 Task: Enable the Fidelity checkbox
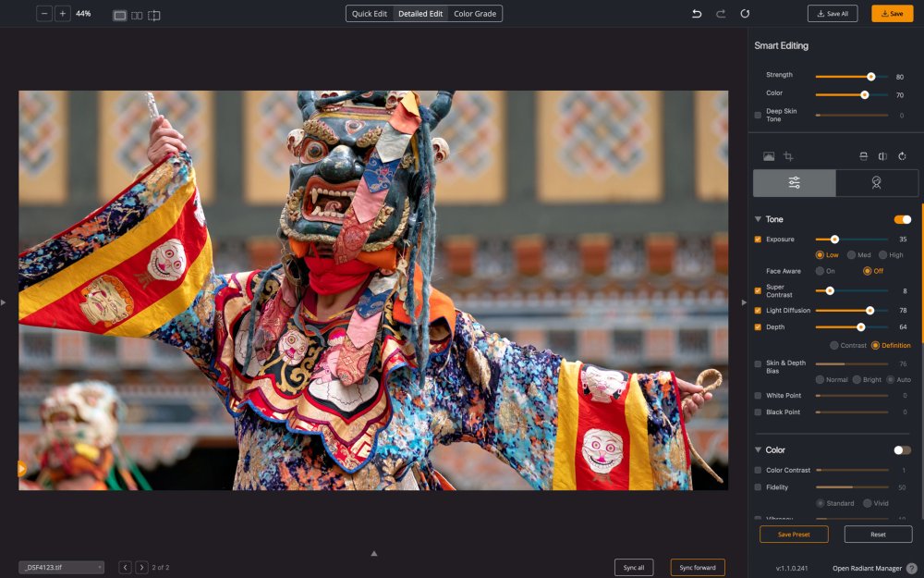[758, 487]
